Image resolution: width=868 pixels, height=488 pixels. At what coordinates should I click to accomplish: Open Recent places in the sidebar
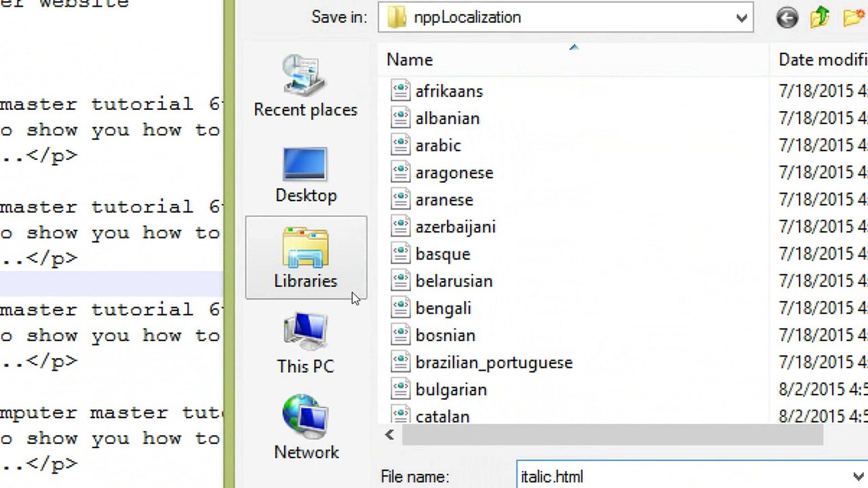(306, 87)
